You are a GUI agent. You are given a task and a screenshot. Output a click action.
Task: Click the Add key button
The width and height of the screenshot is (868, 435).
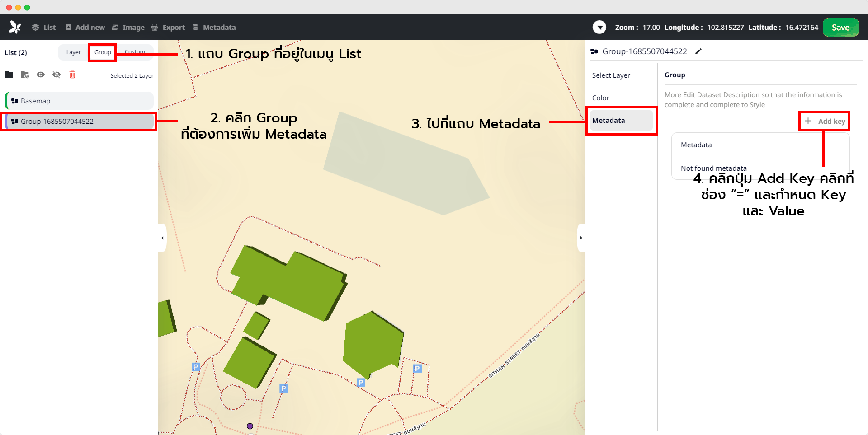(825, 121)
